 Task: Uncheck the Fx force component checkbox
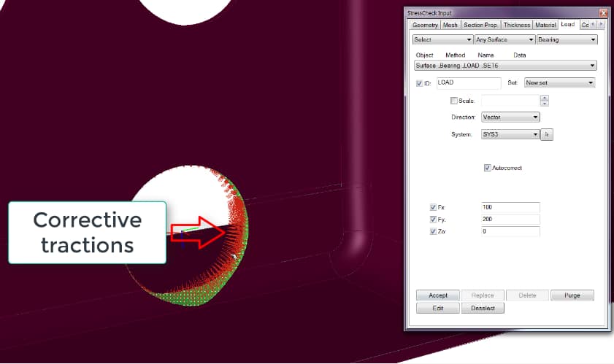[x=434, y=207]
